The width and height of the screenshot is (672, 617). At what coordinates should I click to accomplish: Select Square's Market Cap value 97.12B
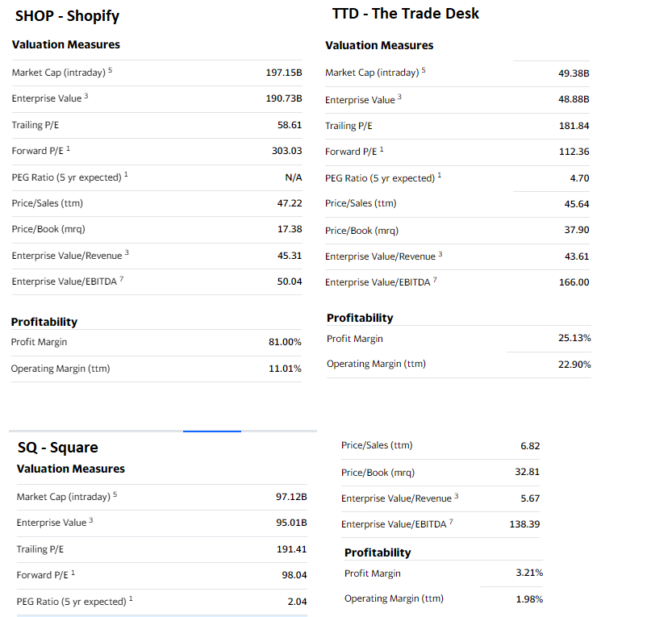(291, 497)
